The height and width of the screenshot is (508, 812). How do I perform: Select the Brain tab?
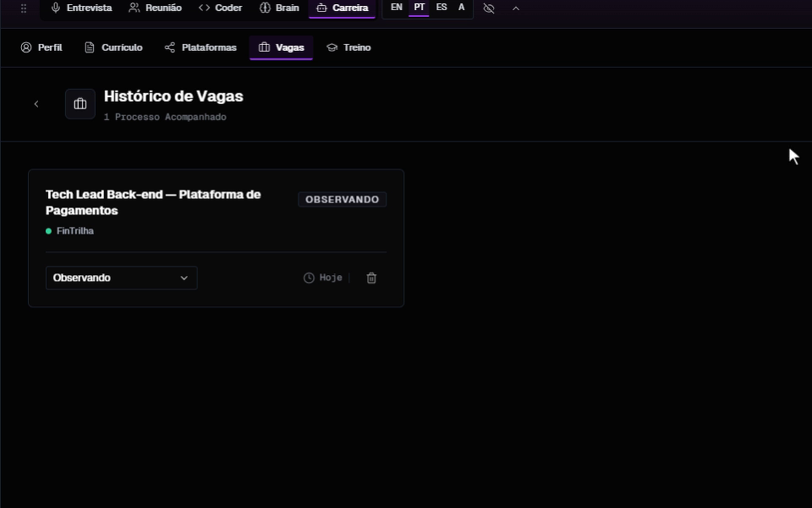pos(279,8)
